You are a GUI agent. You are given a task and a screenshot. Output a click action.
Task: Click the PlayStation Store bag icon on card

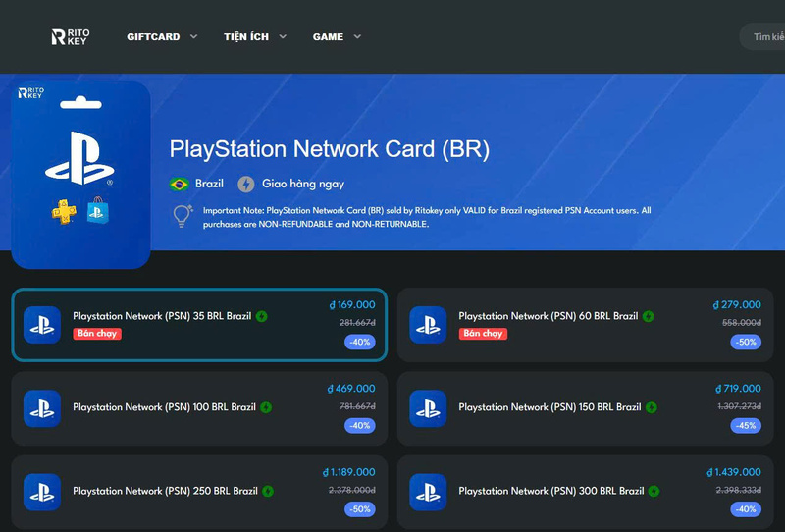[97, 210]
